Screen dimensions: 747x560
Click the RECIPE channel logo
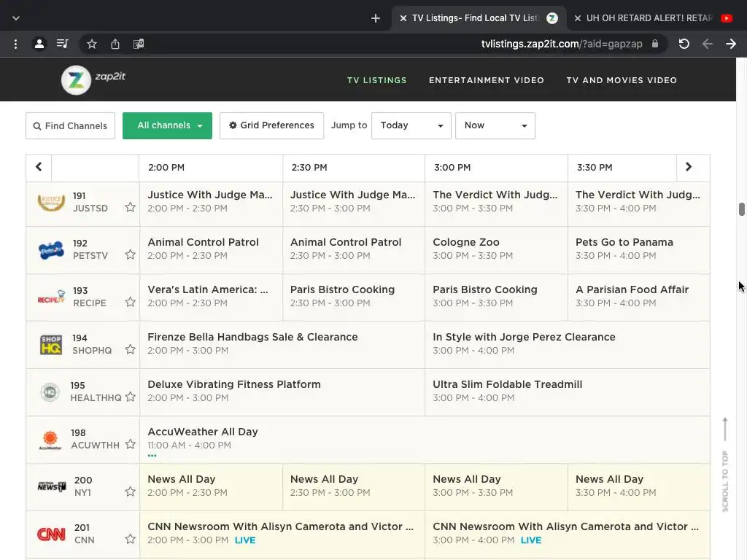pos(51,297)
